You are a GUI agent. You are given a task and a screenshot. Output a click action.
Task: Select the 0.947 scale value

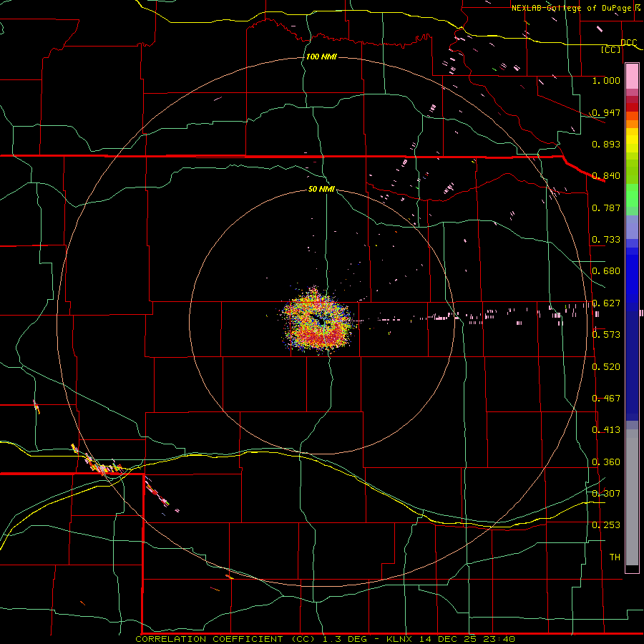pos(606,112)
